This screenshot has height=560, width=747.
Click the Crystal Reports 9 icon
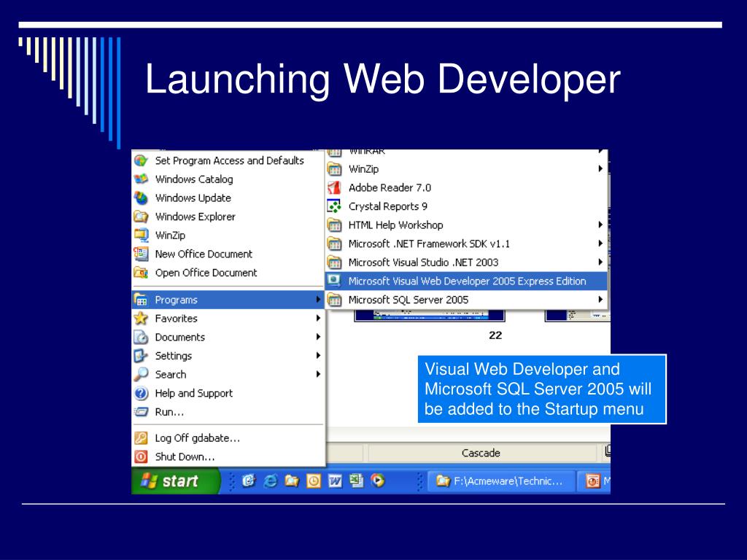tap(334, 206)
